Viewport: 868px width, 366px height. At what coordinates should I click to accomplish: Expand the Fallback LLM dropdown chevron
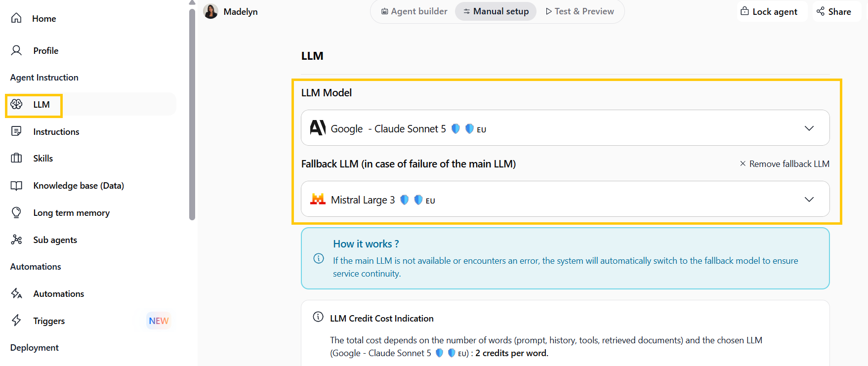pyautogui.click(x=809, y=199)
